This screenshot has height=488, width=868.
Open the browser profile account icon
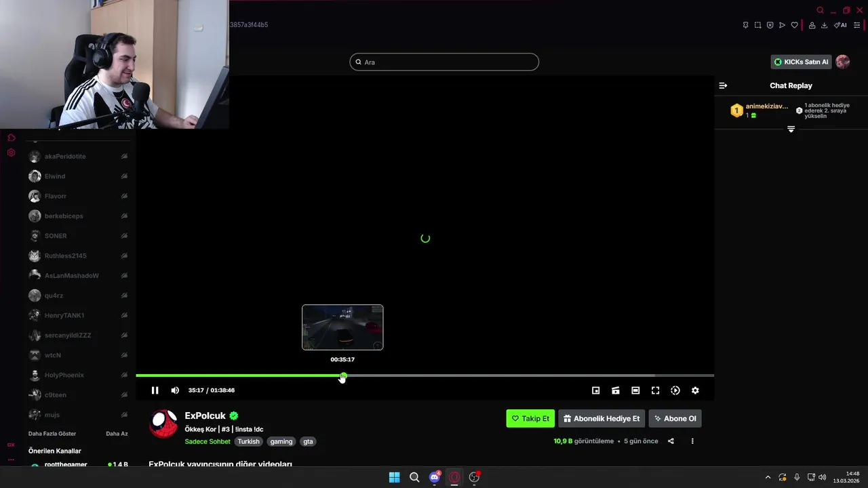812,25
